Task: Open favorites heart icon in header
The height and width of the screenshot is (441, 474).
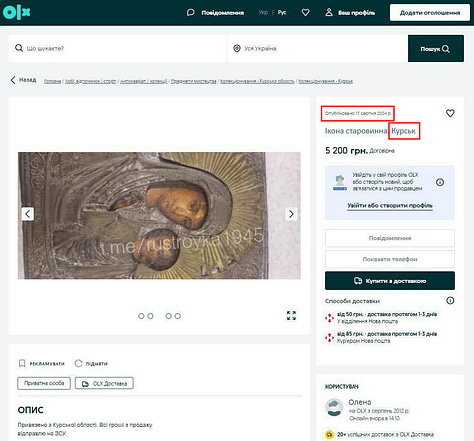Action: point(305,12)
